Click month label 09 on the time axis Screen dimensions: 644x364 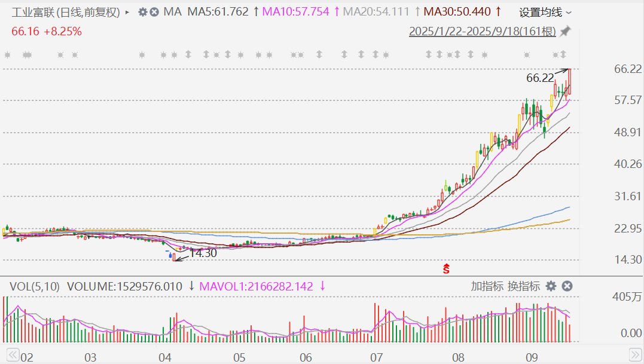[532, 357]
